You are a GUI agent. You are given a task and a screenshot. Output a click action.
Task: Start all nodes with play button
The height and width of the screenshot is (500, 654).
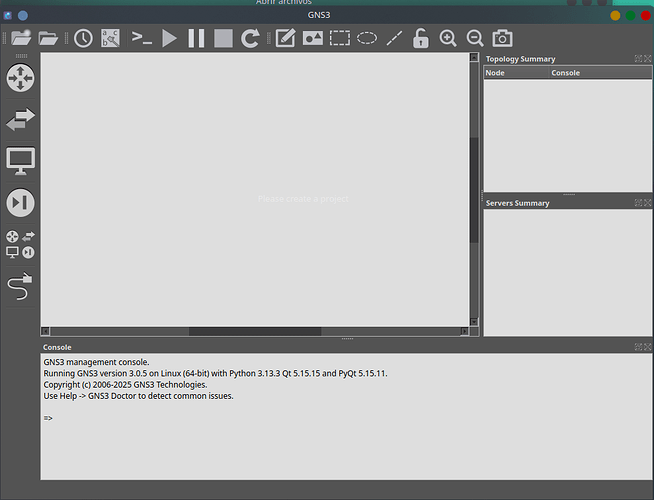pos(169,38)
